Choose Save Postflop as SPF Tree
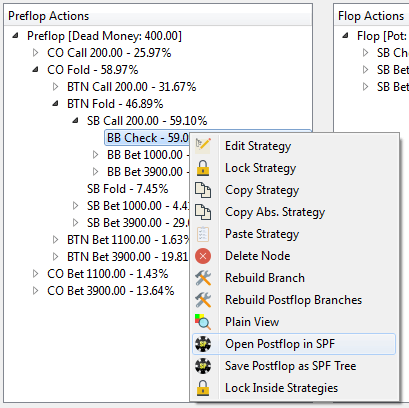The image size is (409, 408). pos(291,366)
